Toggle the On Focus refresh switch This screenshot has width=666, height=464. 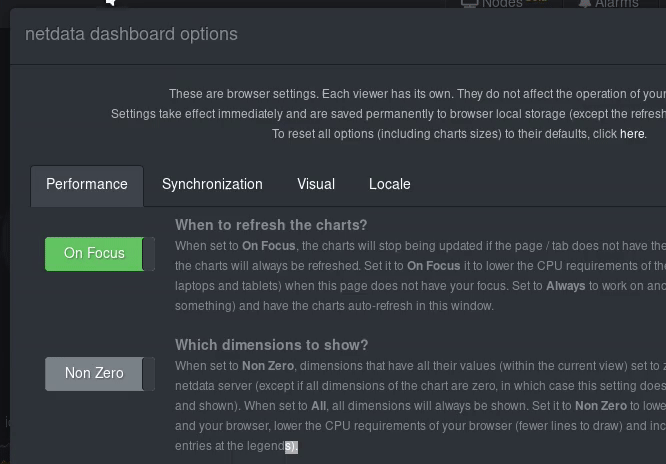[x=100, y=254]
